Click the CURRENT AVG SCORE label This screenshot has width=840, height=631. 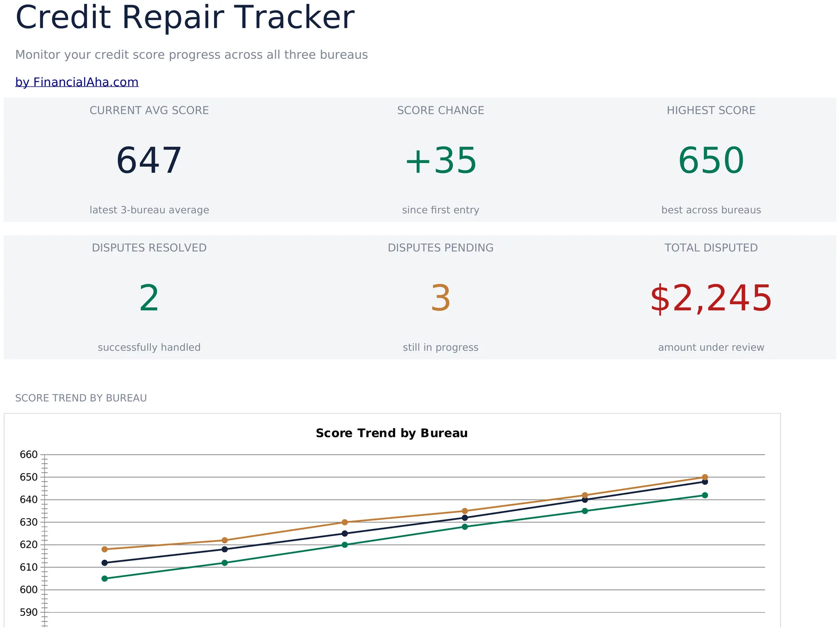149,110
